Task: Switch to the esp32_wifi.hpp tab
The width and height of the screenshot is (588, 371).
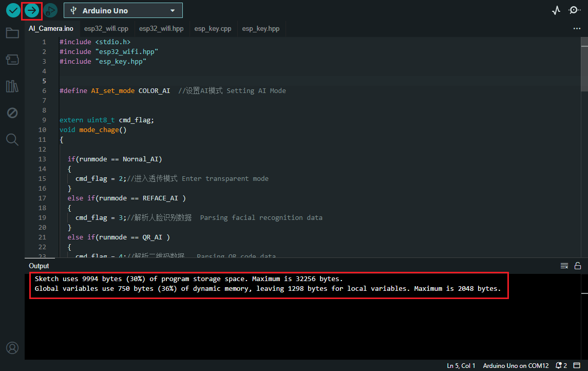Action: click(x=161, y=28)
